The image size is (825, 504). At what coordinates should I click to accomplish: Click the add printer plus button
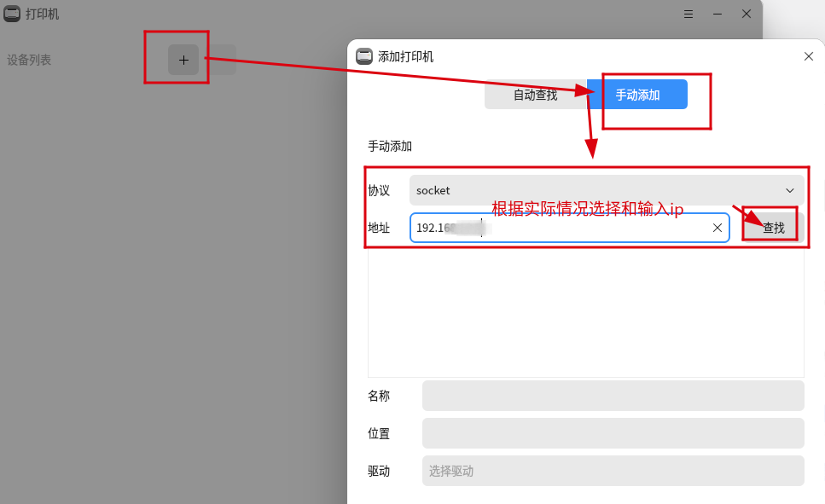pyautogui.click(x=183, y=60)
